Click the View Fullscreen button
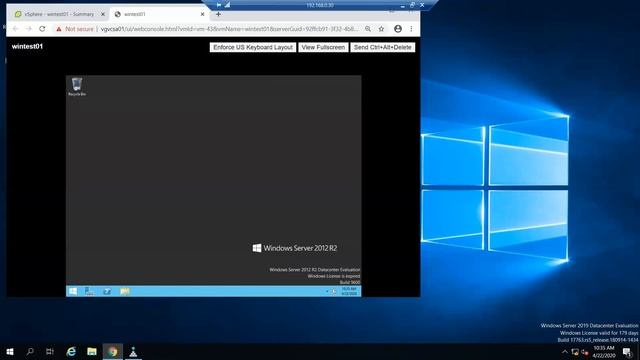Viewport: 640px width, 360px height. [323, 47]
